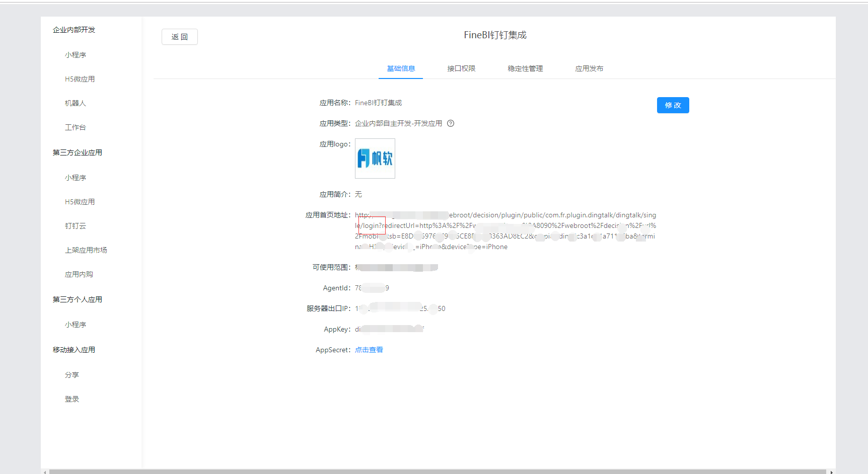The image size is (868, 474).
Task: Click the 应用名称 value FineBI钉钉集成
Action: [379, 103]
